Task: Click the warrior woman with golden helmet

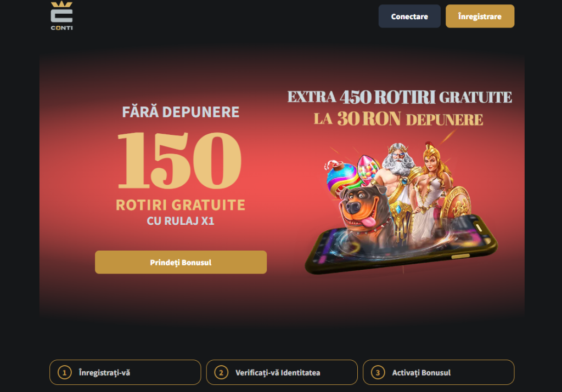Action: click(x=432, y=186)
